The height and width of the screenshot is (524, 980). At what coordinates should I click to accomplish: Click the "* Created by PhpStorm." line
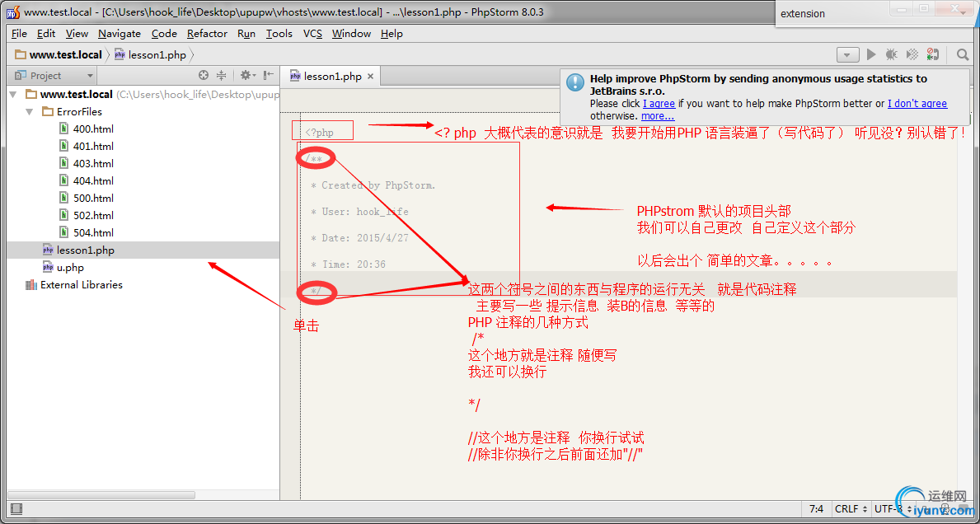(x=373, y=185)
